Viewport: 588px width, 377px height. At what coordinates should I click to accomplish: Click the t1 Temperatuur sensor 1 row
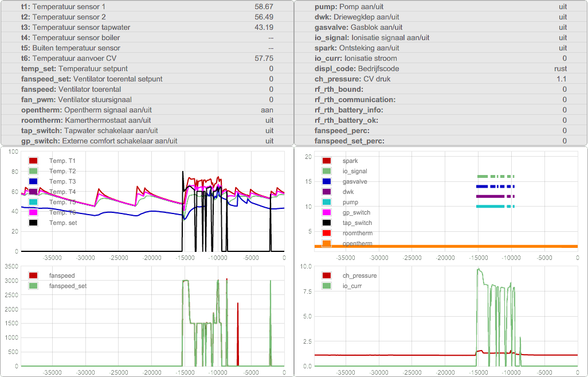coord(147,6)
